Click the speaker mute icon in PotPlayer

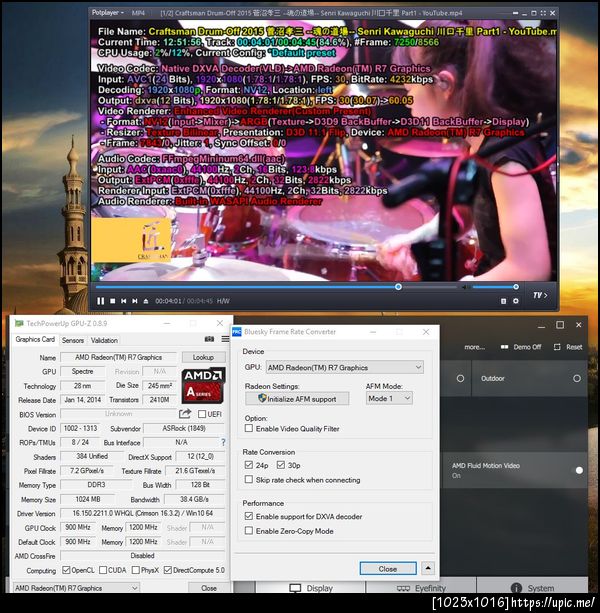pos(465,287)
